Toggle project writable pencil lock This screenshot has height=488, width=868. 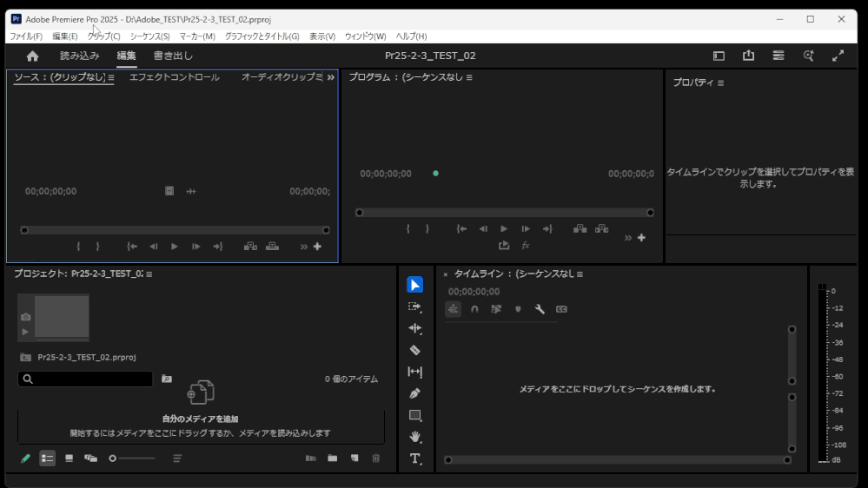point(25,458)
